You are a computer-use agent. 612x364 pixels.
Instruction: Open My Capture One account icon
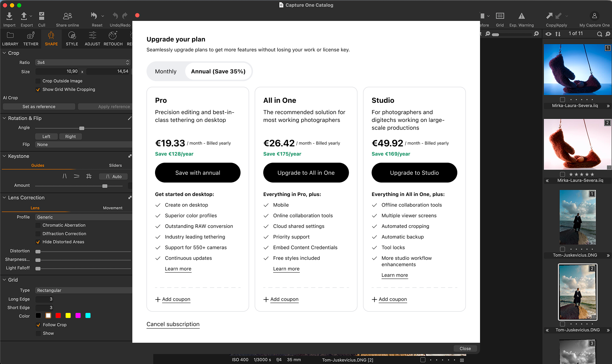[595, 16]
